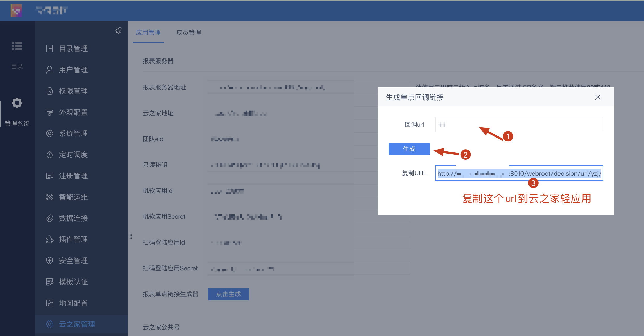Viewport: 644px width, 336px height.
Task: Click the 复制URL generated link field
Action: point(519,173)
